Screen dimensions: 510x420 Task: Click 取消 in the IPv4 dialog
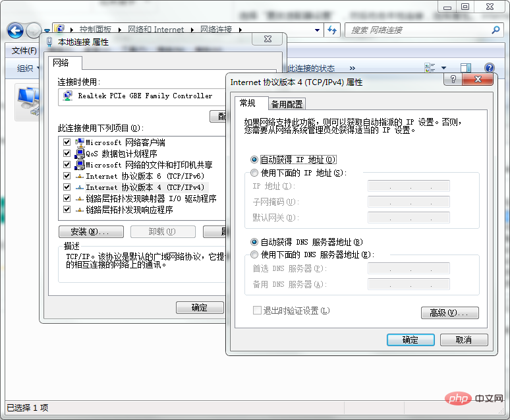coord(464,340)
